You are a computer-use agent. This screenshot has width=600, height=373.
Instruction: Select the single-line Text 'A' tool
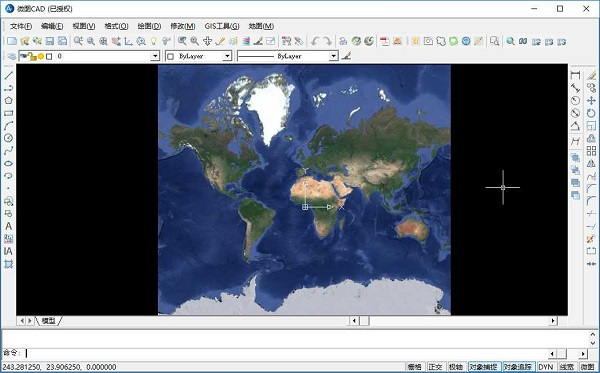click(8, 226)
